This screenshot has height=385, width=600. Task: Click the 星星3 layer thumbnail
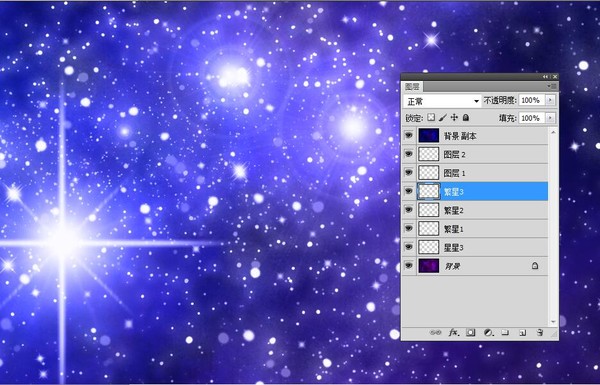pos(429,247)
